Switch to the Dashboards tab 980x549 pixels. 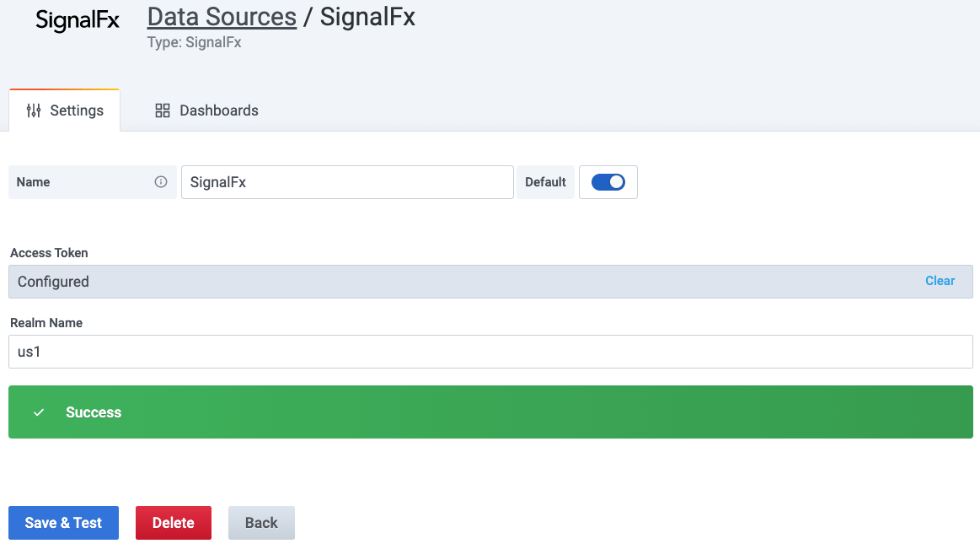tap(218, 110)
